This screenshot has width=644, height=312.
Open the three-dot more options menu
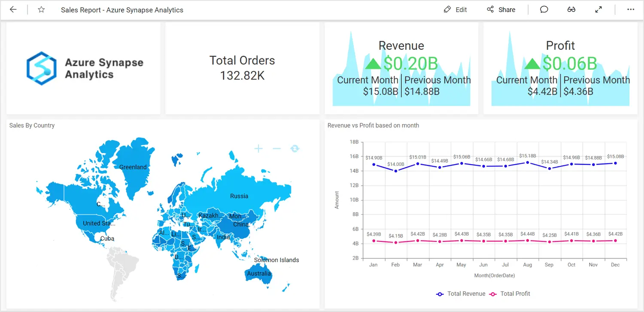[x=630, y=9]
